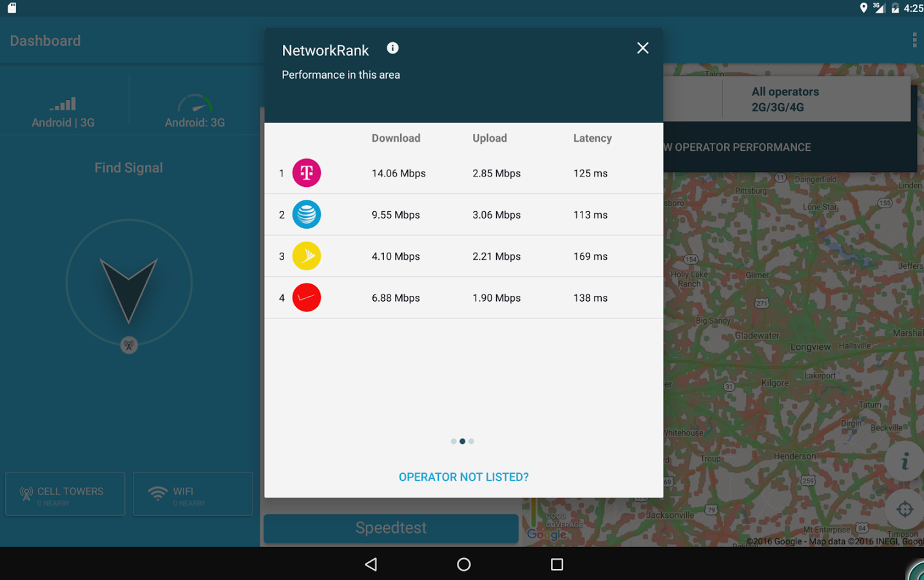Select the Android 3G speed gauge tab
924x580 pixels.
click(x=195, y=111)
